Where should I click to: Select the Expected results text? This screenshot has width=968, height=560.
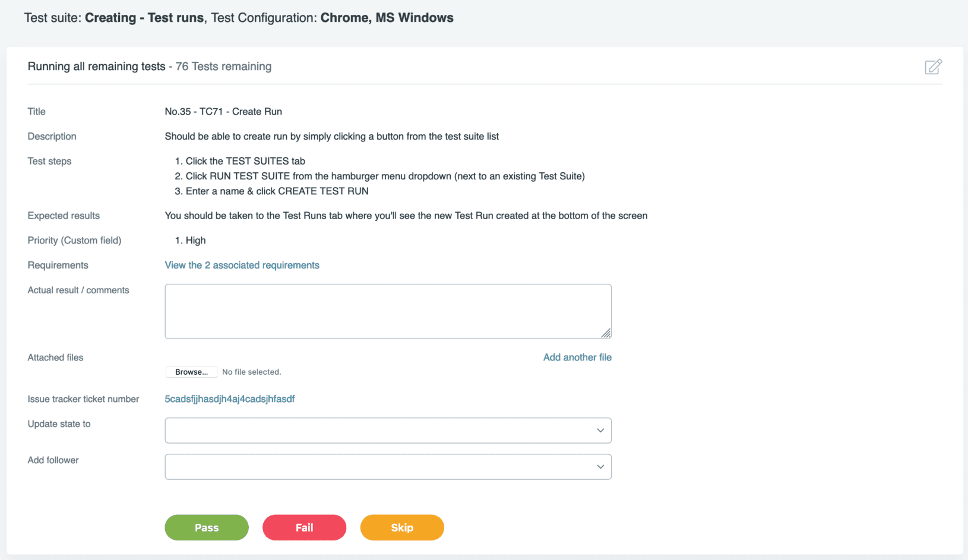pyautogui.click(x=406, y=215)
